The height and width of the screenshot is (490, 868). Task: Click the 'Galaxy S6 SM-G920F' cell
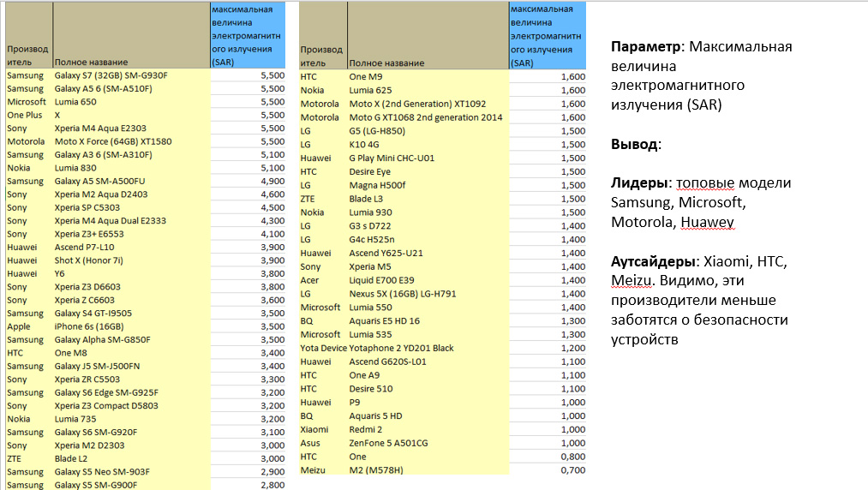[132, 433]
